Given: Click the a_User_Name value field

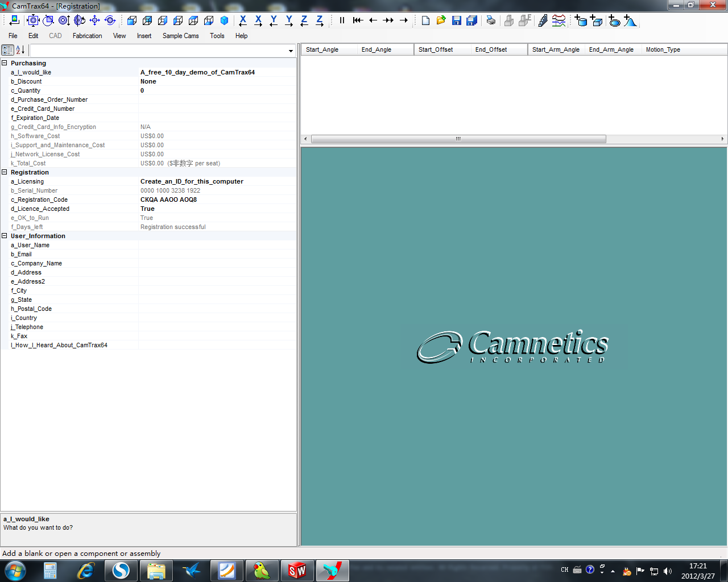Looking at the screenshot, I should (x=217, y=245).
